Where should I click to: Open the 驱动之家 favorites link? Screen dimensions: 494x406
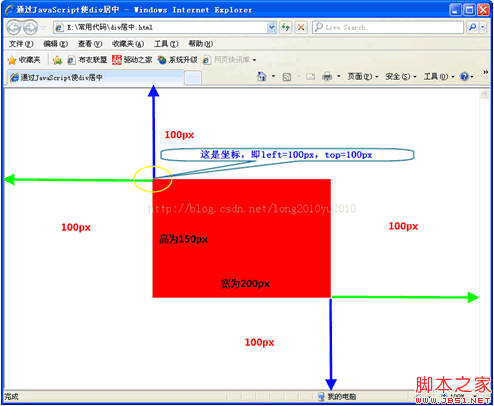tap(132, 60)
